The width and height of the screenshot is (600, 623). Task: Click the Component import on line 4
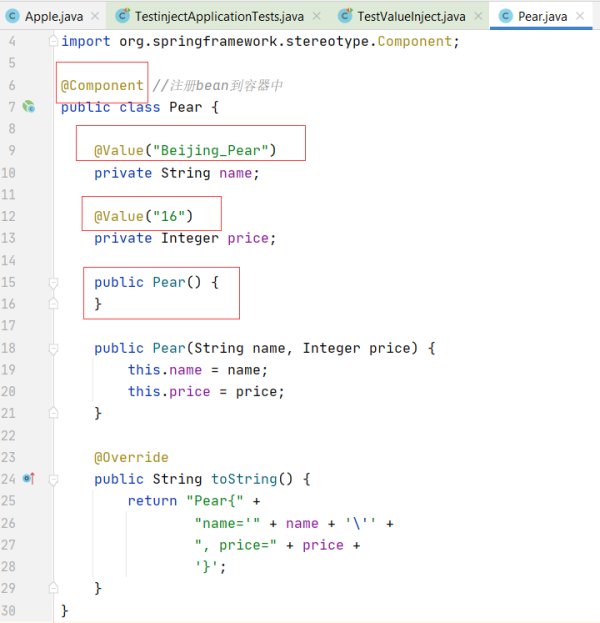coord(414,41)
